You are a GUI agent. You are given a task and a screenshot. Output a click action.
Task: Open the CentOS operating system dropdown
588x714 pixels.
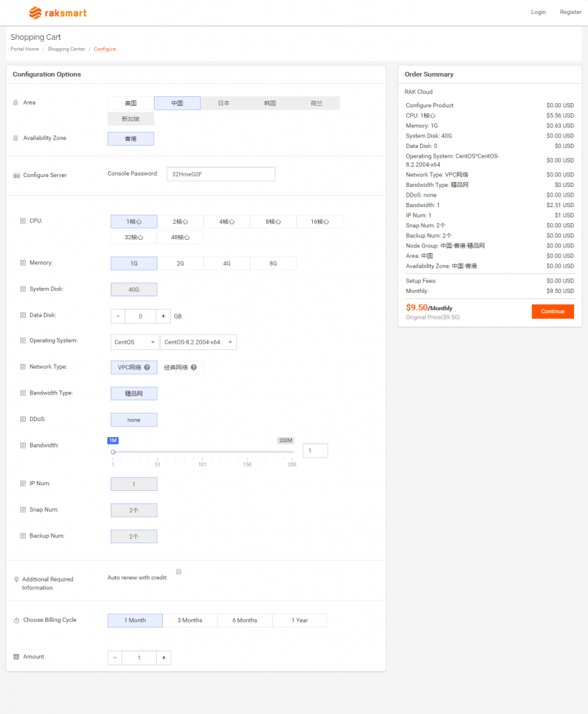(134, 342)
